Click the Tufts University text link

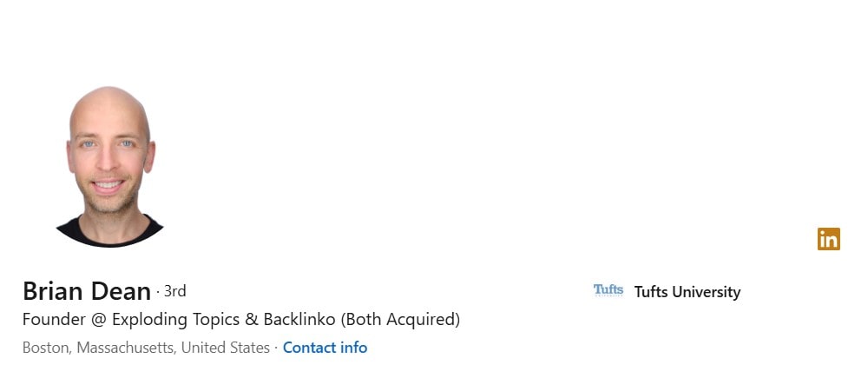coord(687,292)
